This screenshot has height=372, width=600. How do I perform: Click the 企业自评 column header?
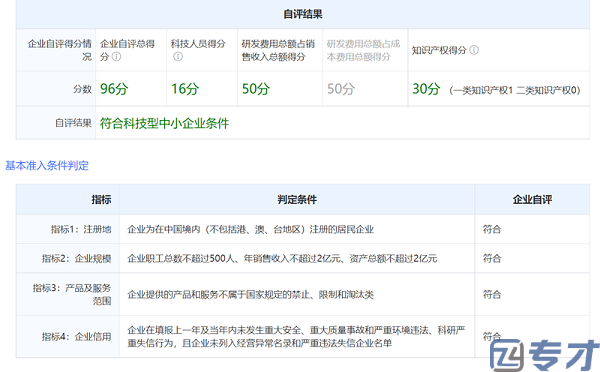point(532,199)
